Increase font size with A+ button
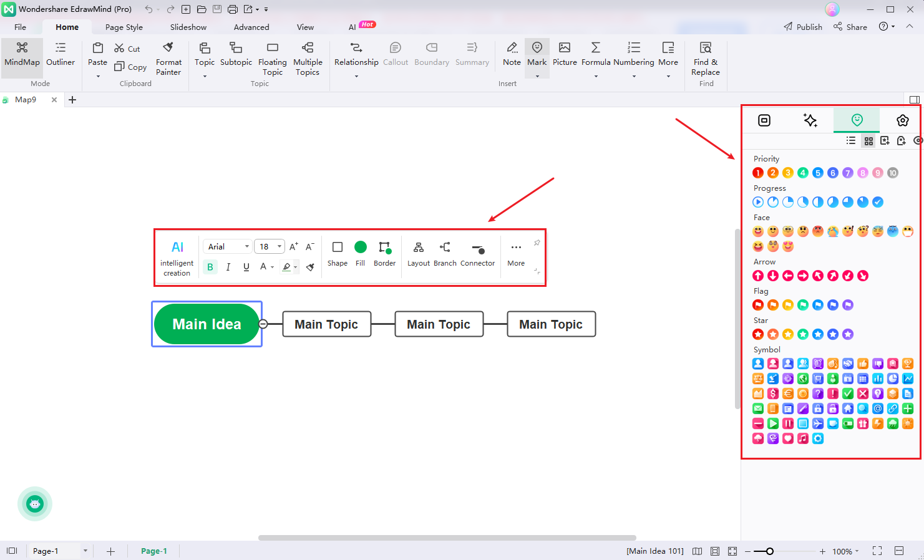The height and width of the screenshot is (560, 924). click(x=293, y=246)
